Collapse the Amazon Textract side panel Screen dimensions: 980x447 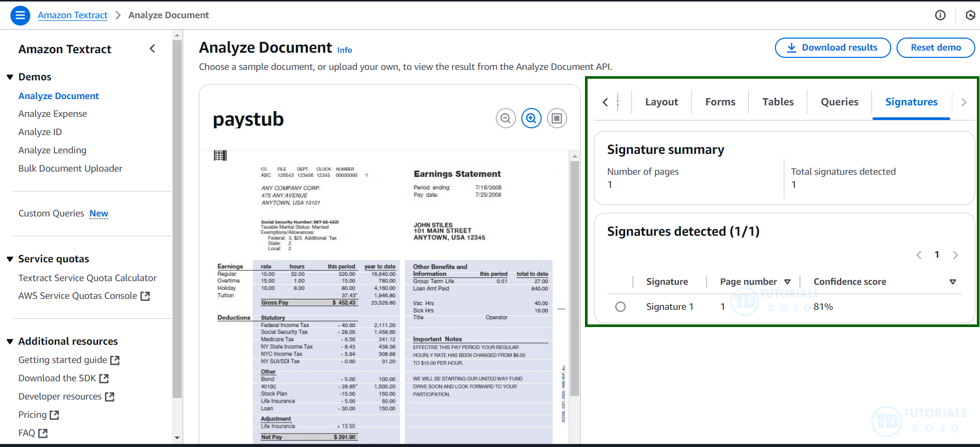152,49
